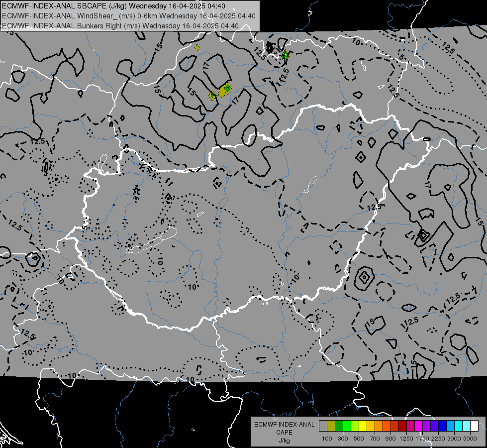Click the dark green legend swatch
Image resolution: width=487 pixels, height=448 pixels.
click(339, 426)
